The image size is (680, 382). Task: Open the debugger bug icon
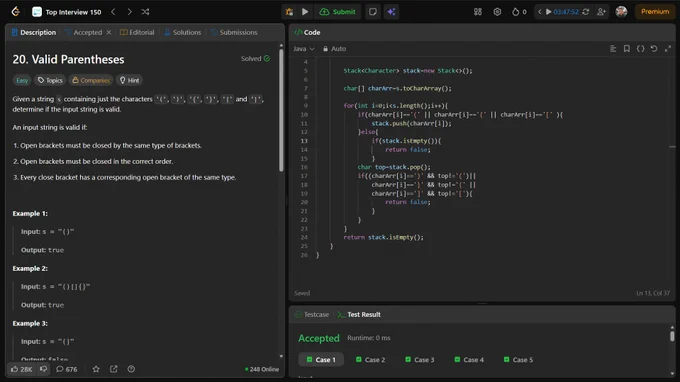[289, 12]
